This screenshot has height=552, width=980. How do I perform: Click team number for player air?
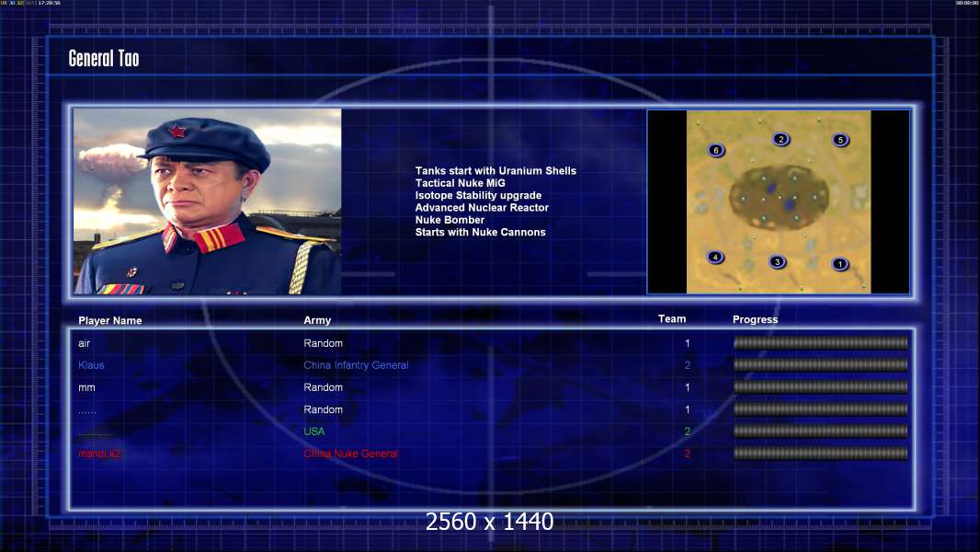[688, 343]
